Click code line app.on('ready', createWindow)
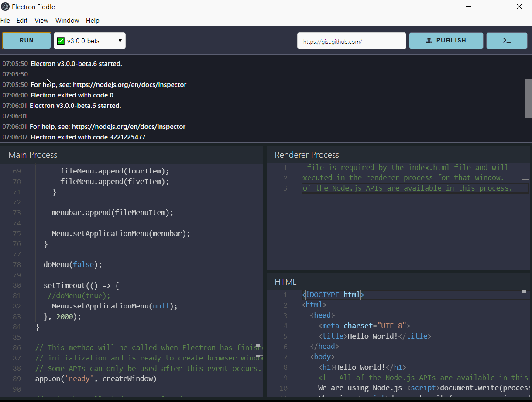532x402 pixels. click(x=96, y=378)
